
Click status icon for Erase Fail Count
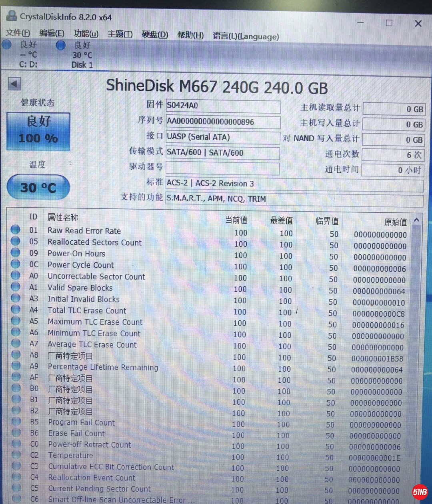[x=16, y=432]
